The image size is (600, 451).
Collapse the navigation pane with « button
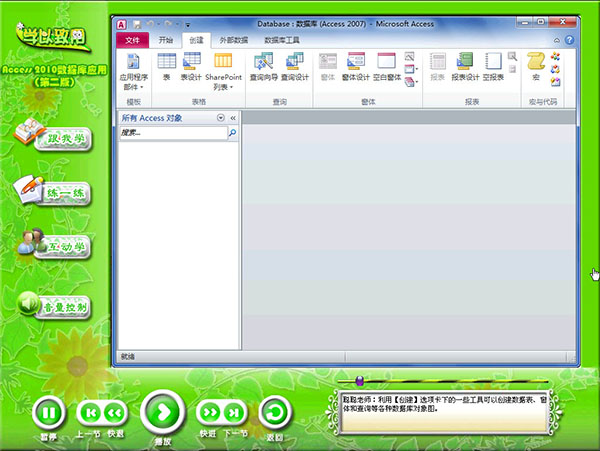233,118
